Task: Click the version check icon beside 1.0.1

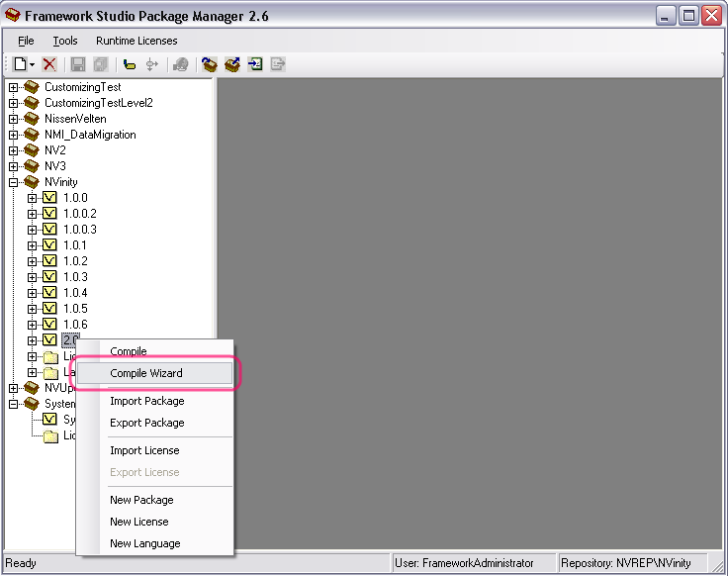Action: pyautogui.click(x=49, y=244)
